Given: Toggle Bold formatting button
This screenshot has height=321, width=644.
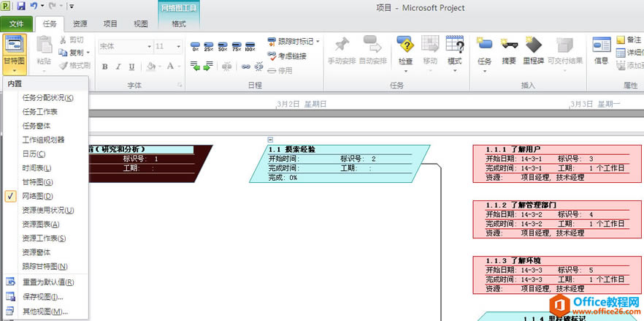Looking at the screenshot, I should [x=104, y=67].
